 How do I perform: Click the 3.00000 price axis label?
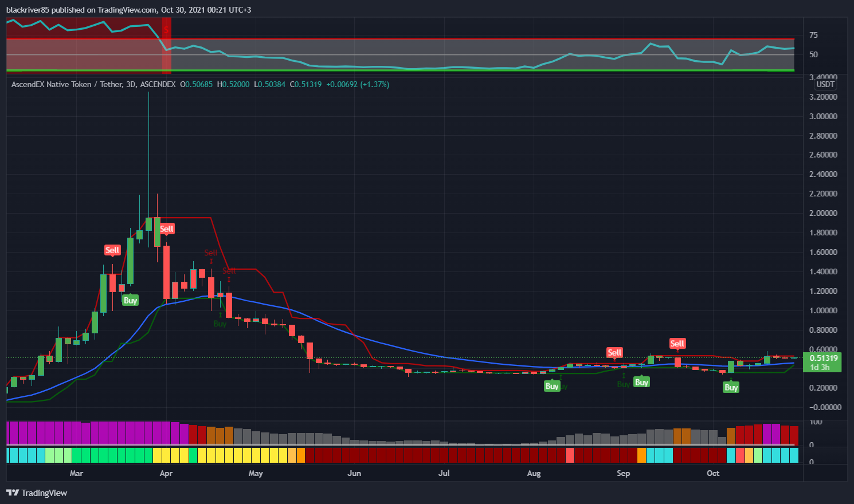[x=823, y=116]
